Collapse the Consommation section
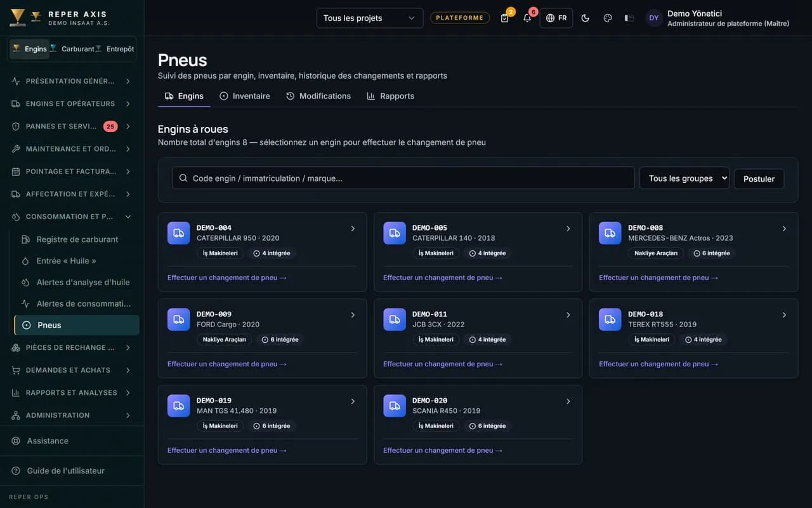 [72, 217]
